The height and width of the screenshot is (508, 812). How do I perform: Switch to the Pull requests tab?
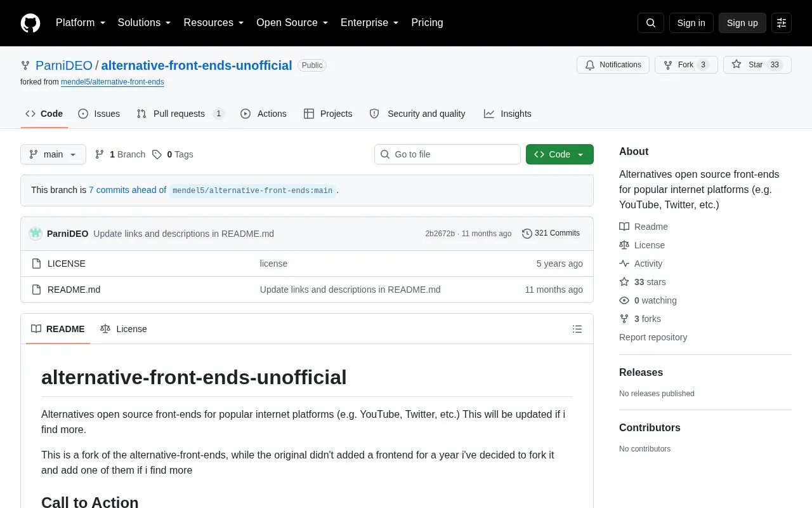180,114
